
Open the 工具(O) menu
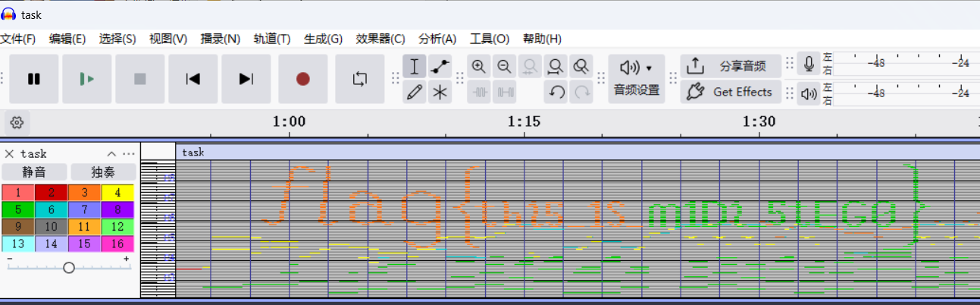pos(489,39)
